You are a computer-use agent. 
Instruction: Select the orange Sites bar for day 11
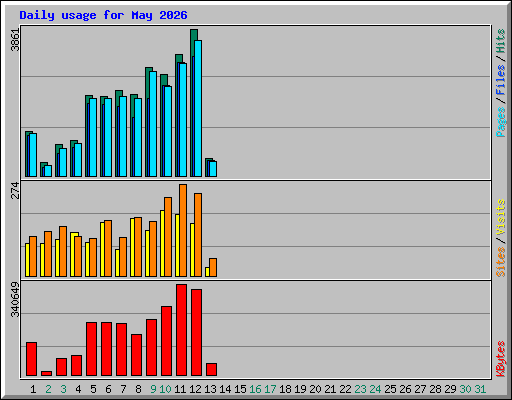coord(183,230)
